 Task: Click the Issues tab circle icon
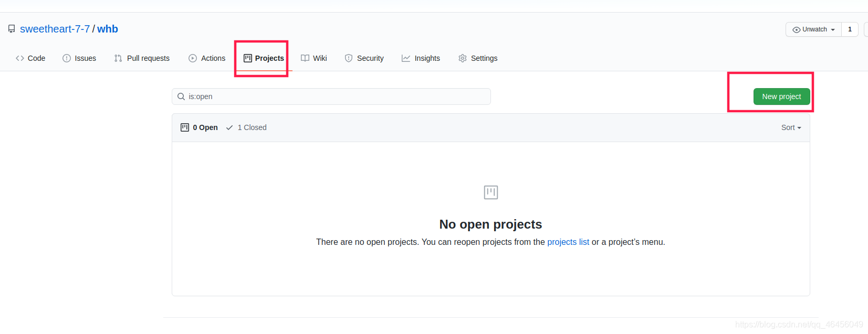tap(67, 58)
